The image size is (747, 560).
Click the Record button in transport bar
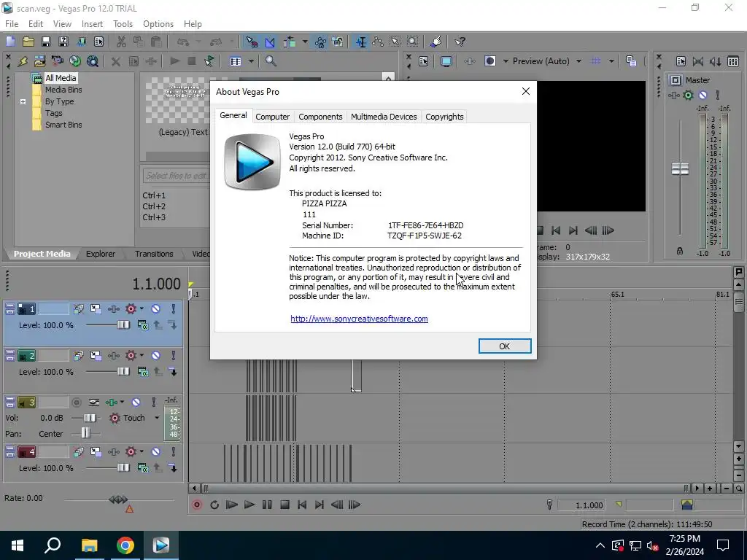[197, 505]
